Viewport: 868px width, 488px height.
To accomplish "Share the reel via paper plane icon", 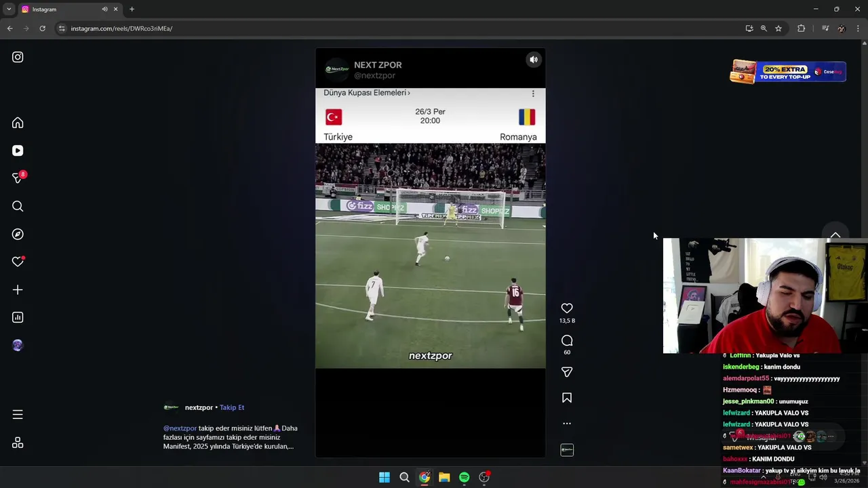I will (567, 372).
